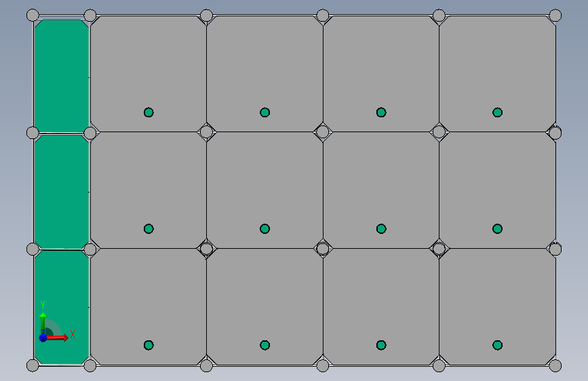Screen dimensions: 588x381
Task: Pick green dot in top-row grey panel beside green strip
Action: (x=149, y=112)
